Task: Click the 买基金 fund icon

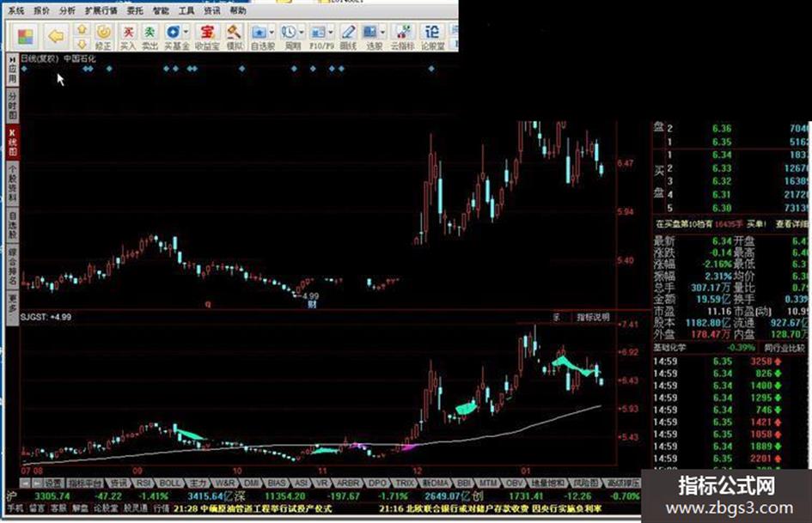Action: point(174,37)
